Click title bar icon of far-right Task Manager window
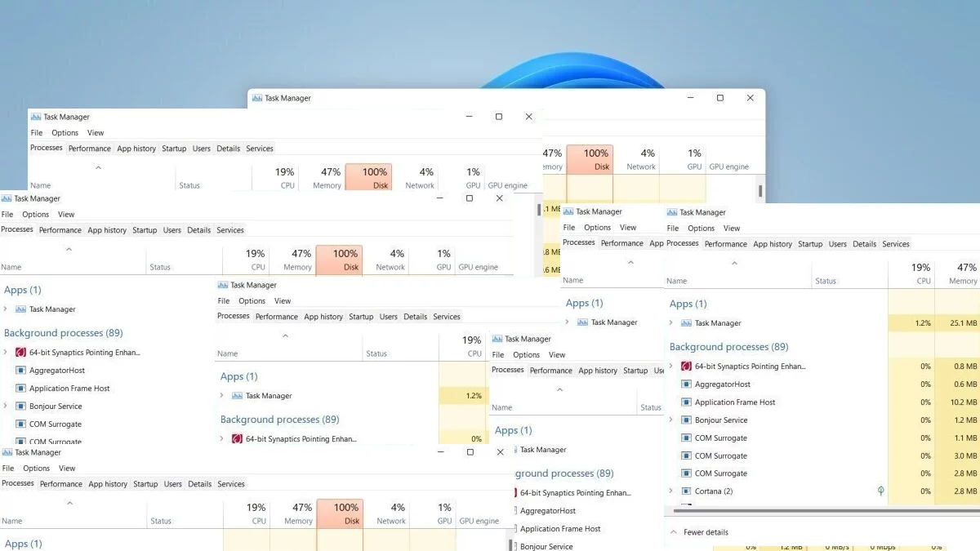Screen dimensions: 980x551 (x=671, y=212)
